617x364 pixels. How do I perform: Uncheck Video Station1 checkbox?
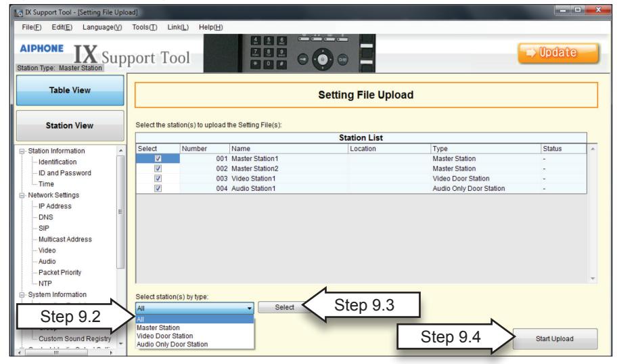(158, 178)
